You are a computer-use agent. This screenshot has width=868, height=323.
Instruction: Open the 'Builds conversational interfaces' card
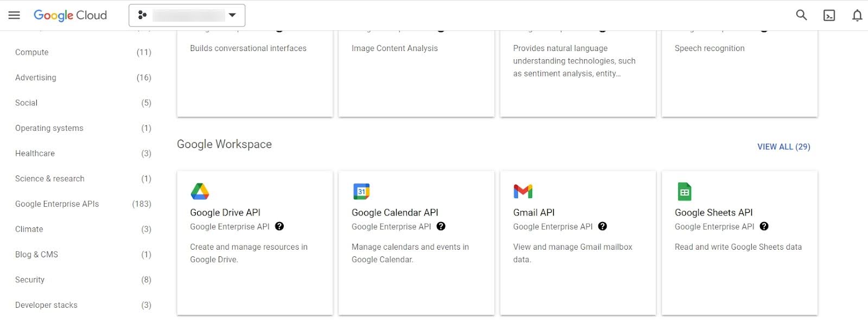tap(255, 73)
